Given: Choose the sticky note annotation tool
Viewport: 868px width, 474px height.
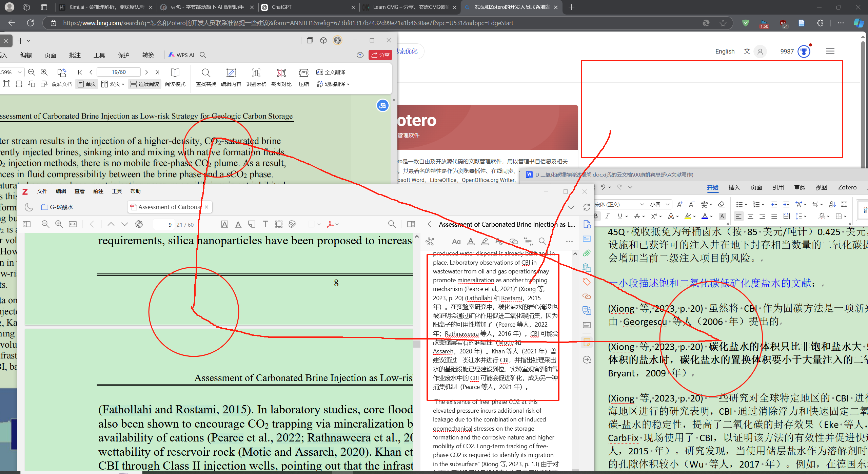Looking at the screenshot, I should (252, 224).
